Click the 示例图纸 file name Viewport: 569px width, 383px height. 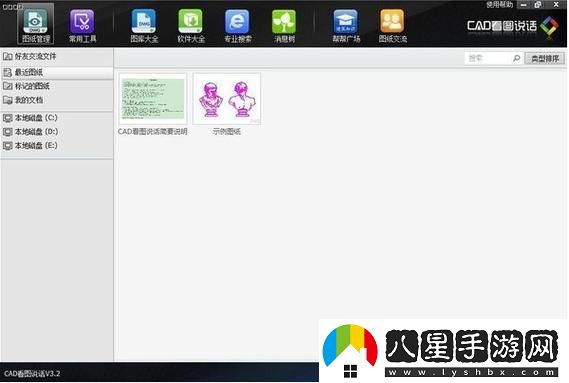pyautogui.click(x=227, y=131)
